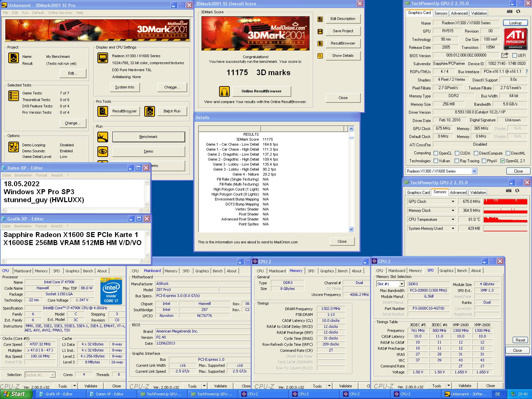
Task: Open the Radeon X1300 / X1600 Series GPU dropdown
Action: coord(474,171)
